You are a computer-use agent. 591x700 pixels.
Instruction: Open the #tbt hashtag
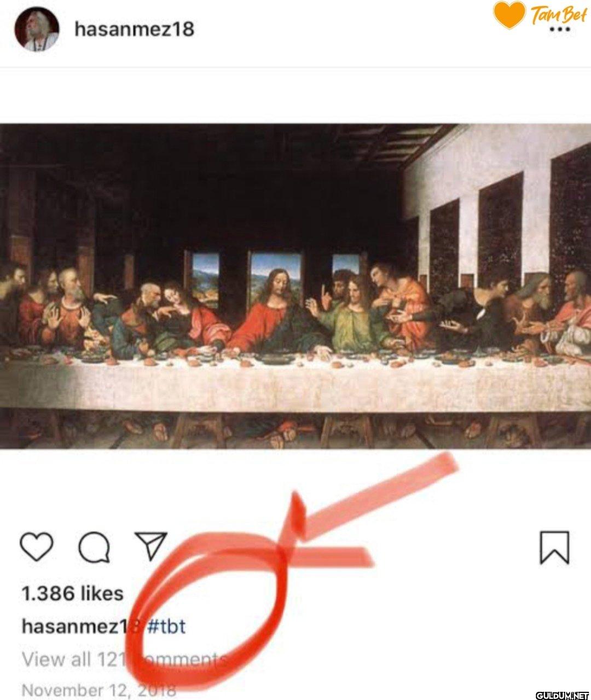pos(167,626)
